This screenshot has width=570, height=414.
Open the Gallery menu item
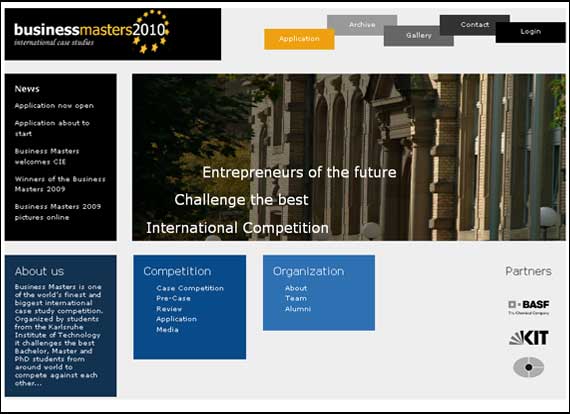(x=419, y=36)
